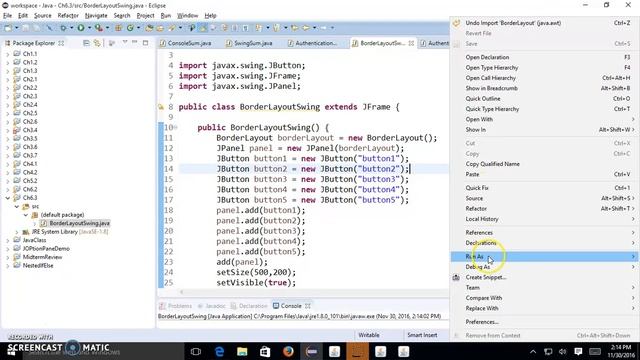The width and height of the screenshot is (640, 360).
Task: Open the Window menu
Action: tap(187, 16)
